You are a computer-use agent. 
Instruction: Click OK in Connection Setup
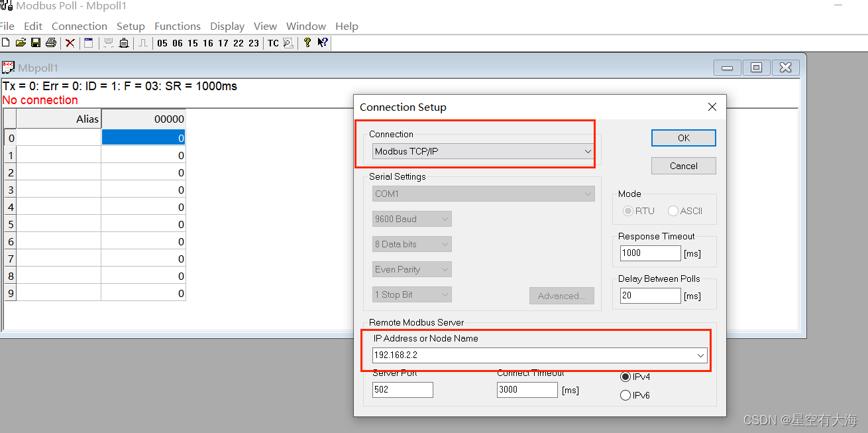[684, 138]
